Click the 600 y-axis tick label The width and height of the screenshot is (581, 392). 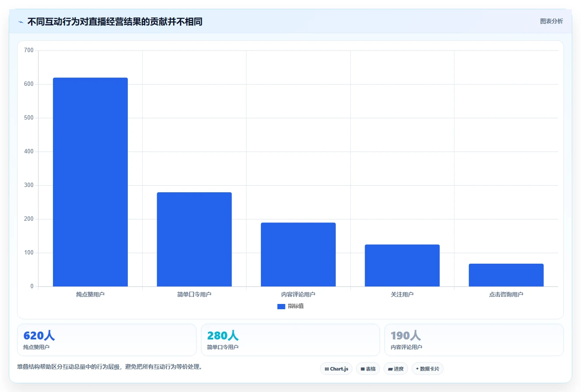[29, 84]
